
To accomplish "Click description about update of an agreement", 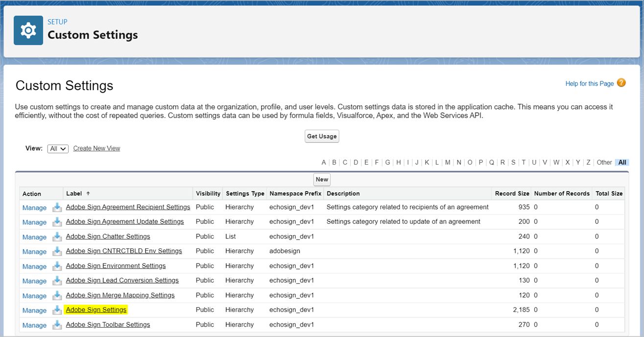I will click(x=404, y=221).
